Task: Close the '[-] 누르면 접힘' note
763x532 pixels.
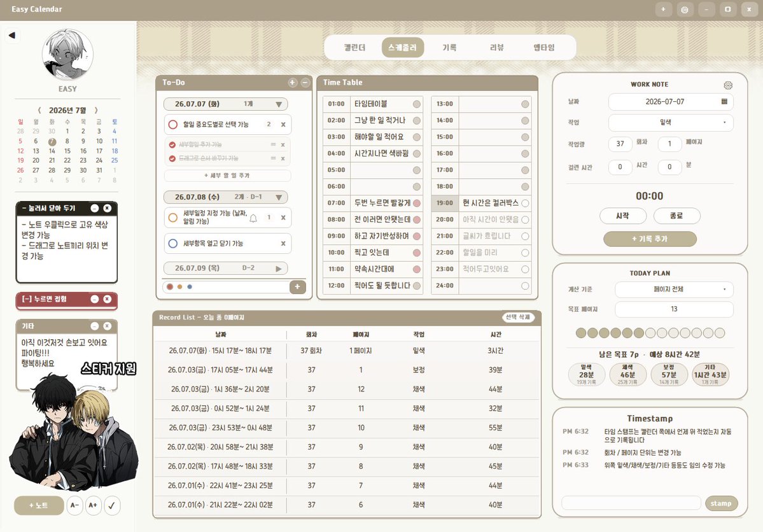Action: (107, 299)
